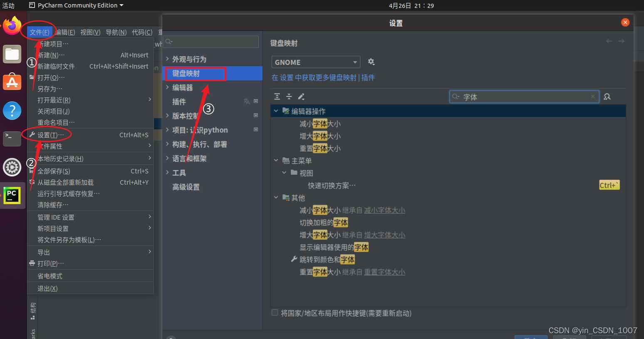Choose 全部保存(S) in File menu
The height and width of the screenshot is (339, 644).
(90, 171)
